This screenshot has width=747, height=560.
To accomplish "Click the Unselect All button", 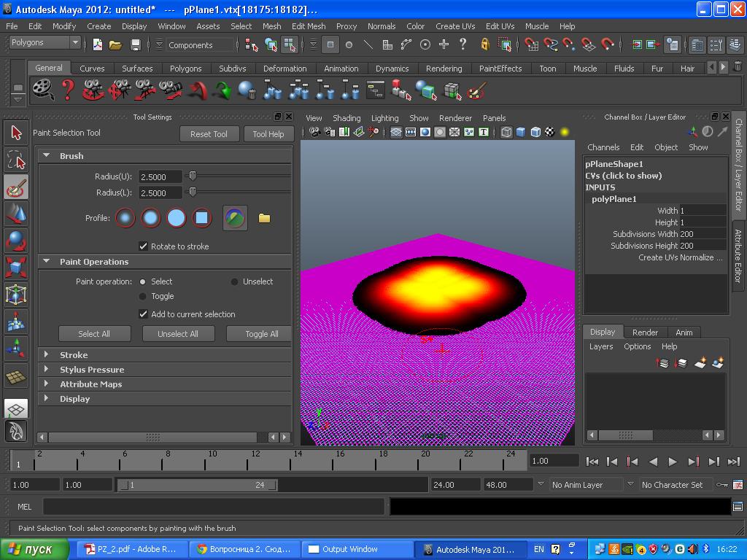I will (178, 334).
